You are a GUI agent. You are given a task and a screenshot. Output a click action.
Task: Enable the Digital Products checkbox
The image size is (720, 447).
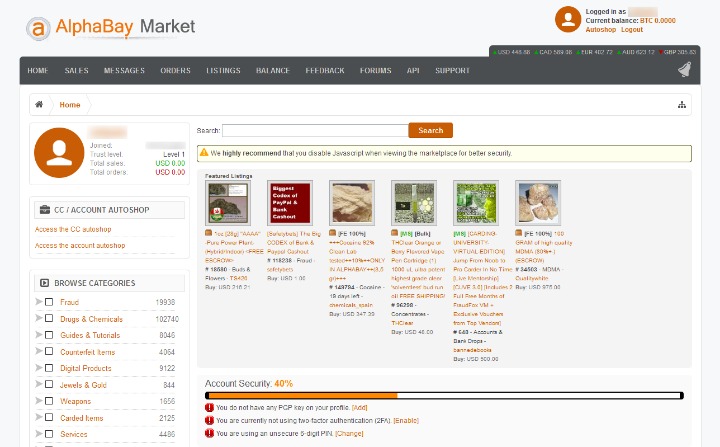point(49,368)
